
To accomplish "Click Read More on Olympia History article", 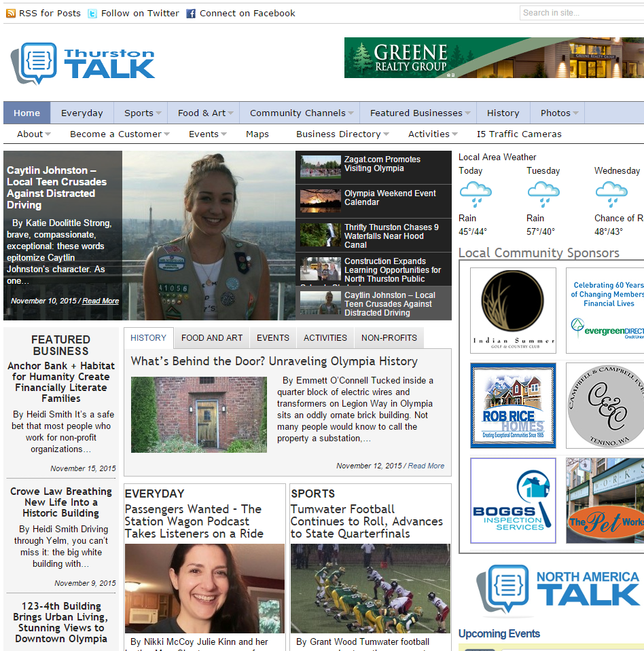I will (x=426, y=466).
